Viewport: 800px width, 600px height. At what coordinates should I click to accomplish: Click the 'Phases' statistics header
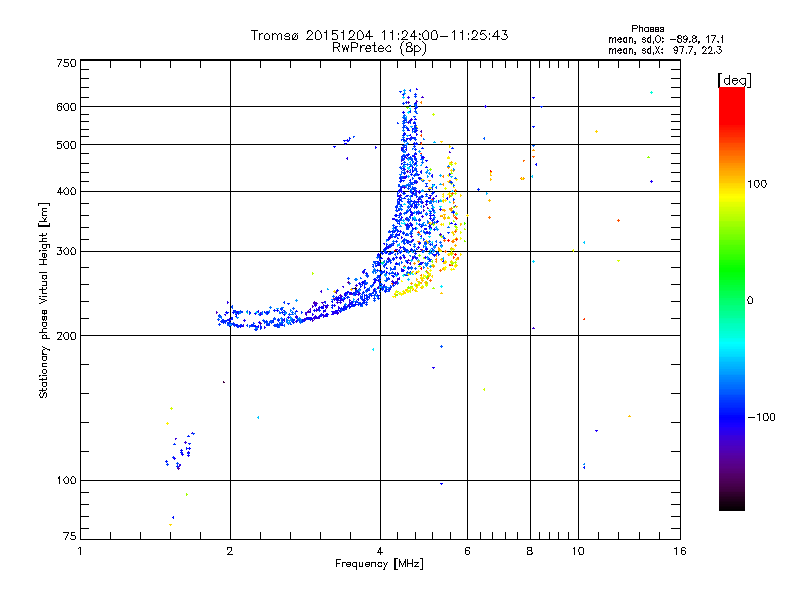tap(647, 29)
